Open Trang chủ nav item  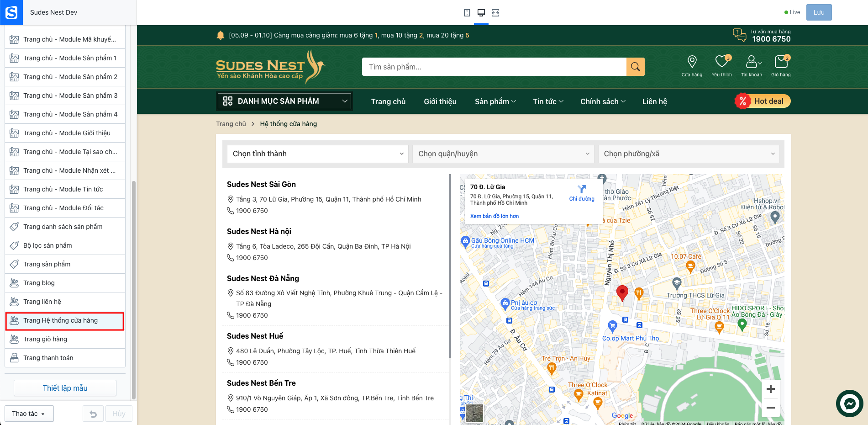388,101
